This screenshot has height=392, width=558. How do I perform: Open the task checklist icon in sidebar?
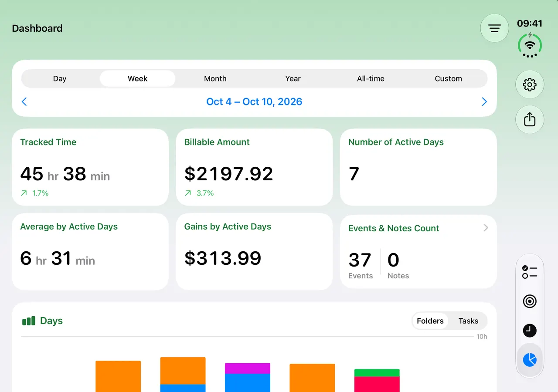pos(530,272)
